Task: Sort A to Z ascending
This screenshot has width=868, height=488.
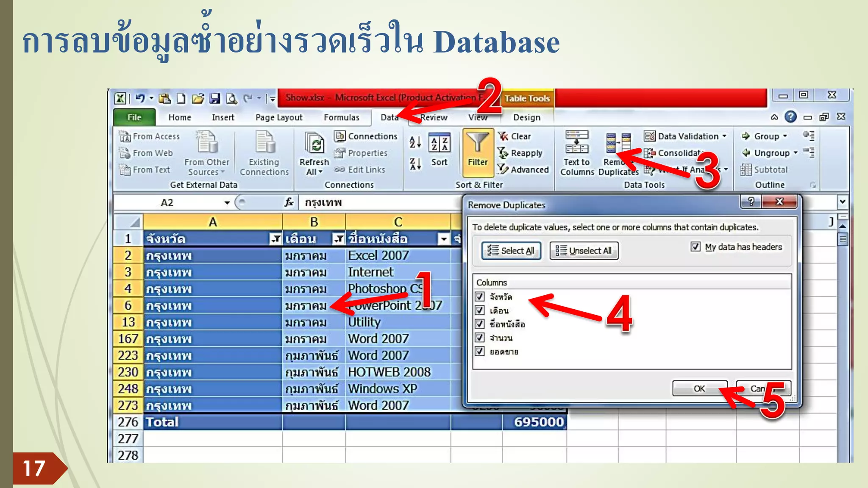Action: click(x=415, y=142)
